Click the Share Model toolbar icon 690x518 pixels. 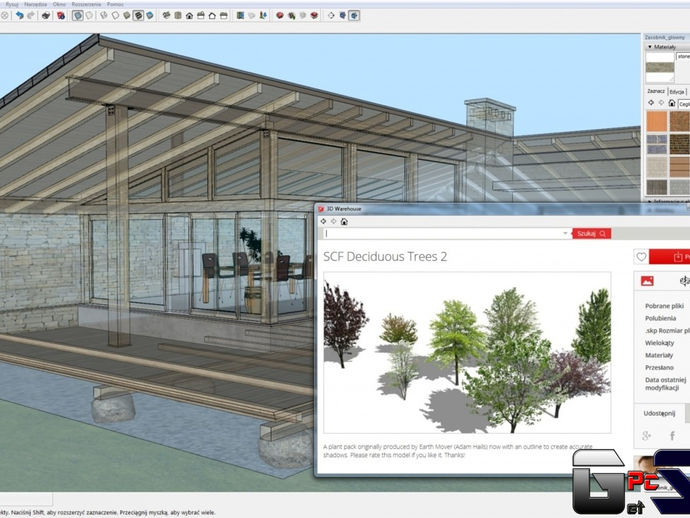click(x=291, y=15)
